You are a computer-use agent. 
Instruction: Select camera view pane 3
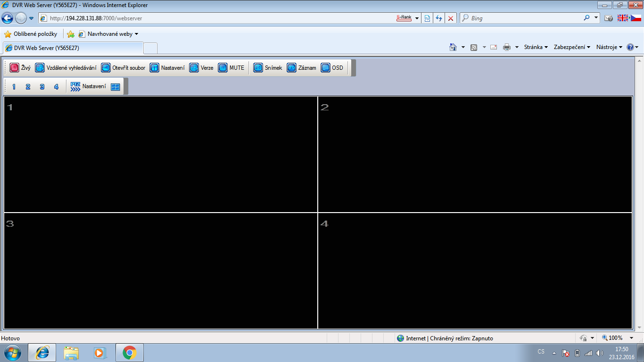click(161, 271)
